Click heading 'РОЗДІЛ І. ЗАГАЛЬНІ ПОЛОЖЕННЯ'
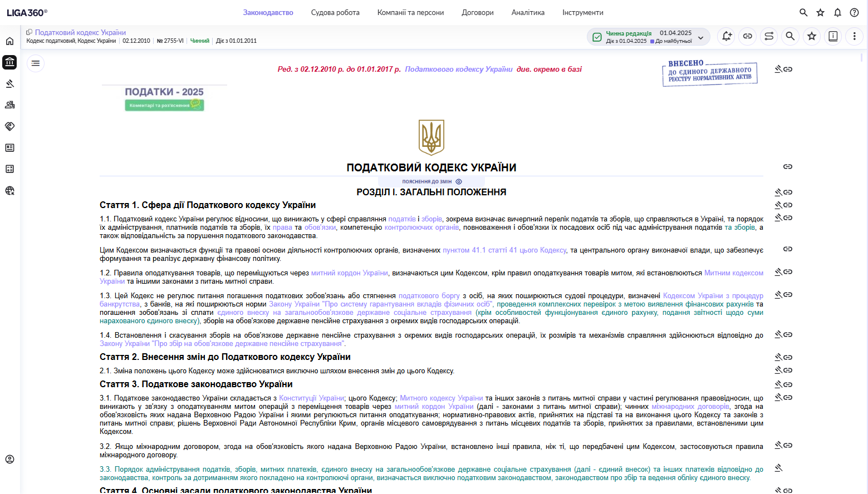 431,192
